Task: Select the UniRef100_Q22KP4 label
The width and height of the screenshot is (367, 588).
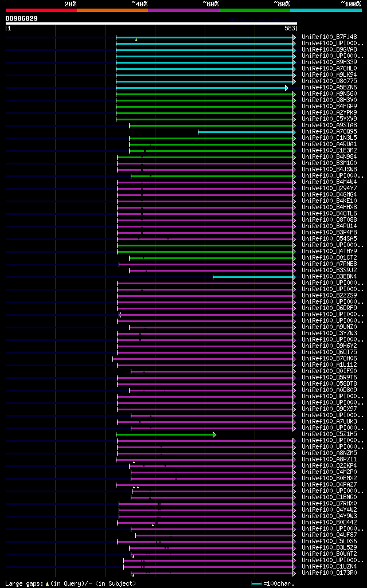Action: 330,466
